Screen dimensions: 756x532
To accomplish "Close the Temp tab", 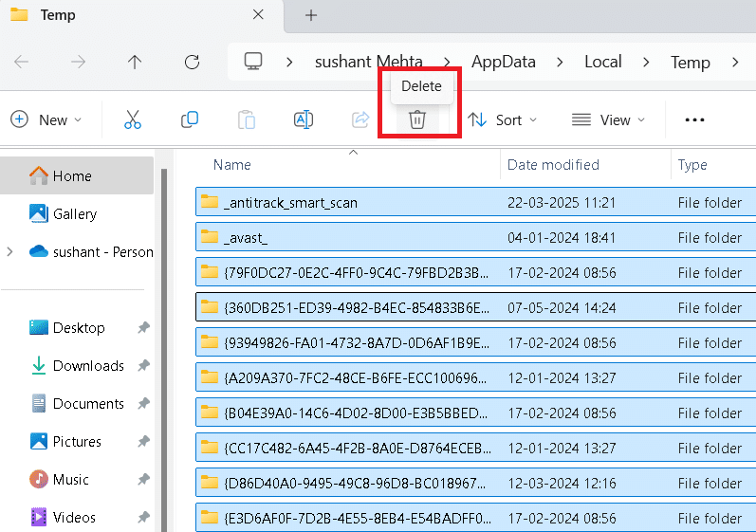I will pos(259,15).
